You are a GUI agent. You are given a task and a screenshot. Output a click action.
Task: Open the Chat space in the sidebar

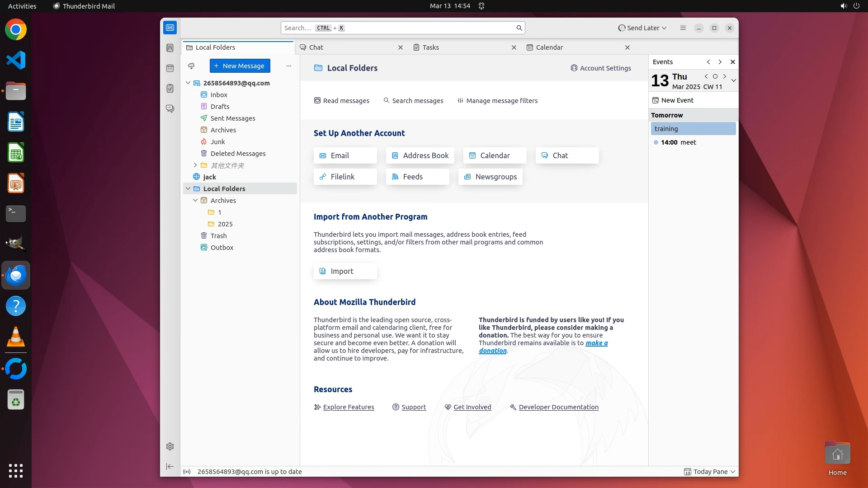coord(170,109)
